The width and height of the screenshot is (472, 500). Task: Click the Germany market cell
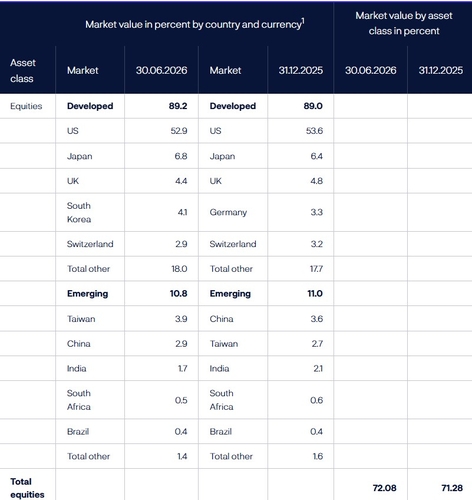pos(228,212)
